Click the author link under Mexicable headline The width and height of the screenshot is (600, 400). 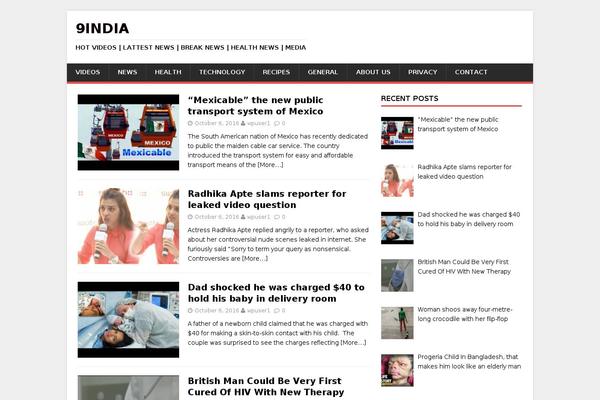pyautogui.click(x=258, y=123)
